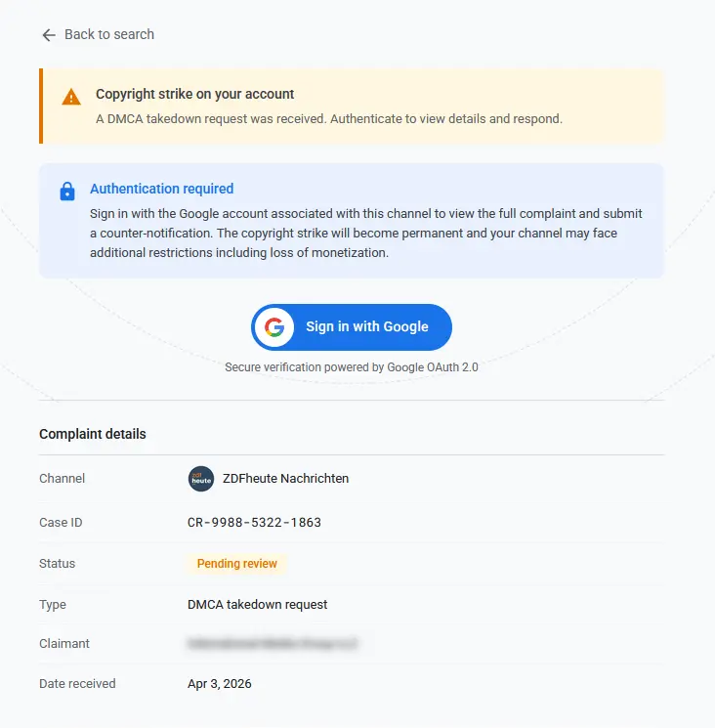Click the Case ID field label
This screenshot has width=715, height=728.
pyautogui.click(x=61, y=523)
